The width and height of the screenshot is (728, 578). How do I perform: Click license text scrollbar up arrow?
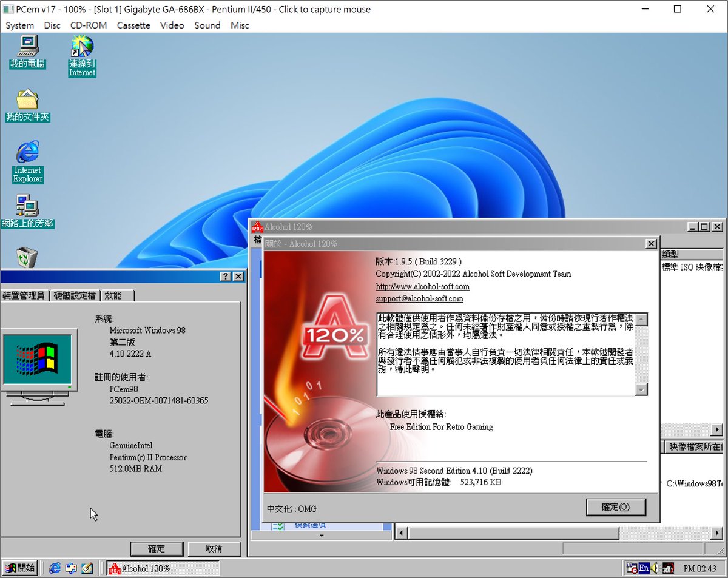(x=641, y=320)
